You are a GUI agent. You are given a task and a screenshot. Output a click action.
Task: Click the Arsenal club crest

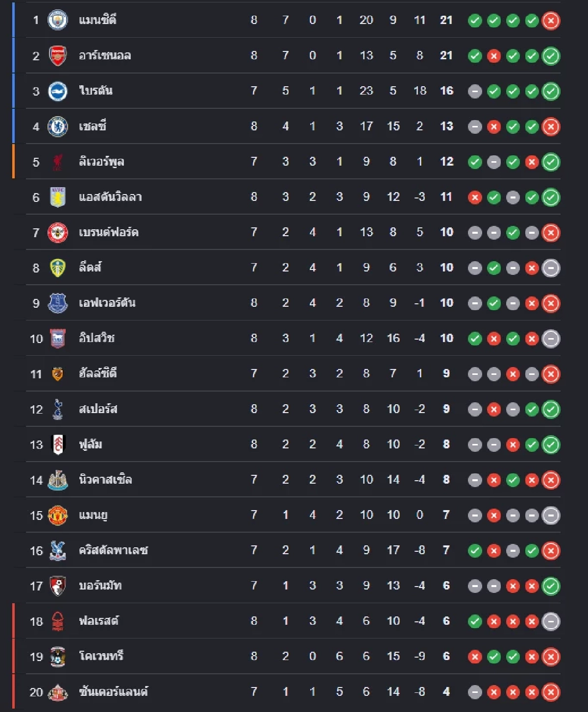click(57, 55)
